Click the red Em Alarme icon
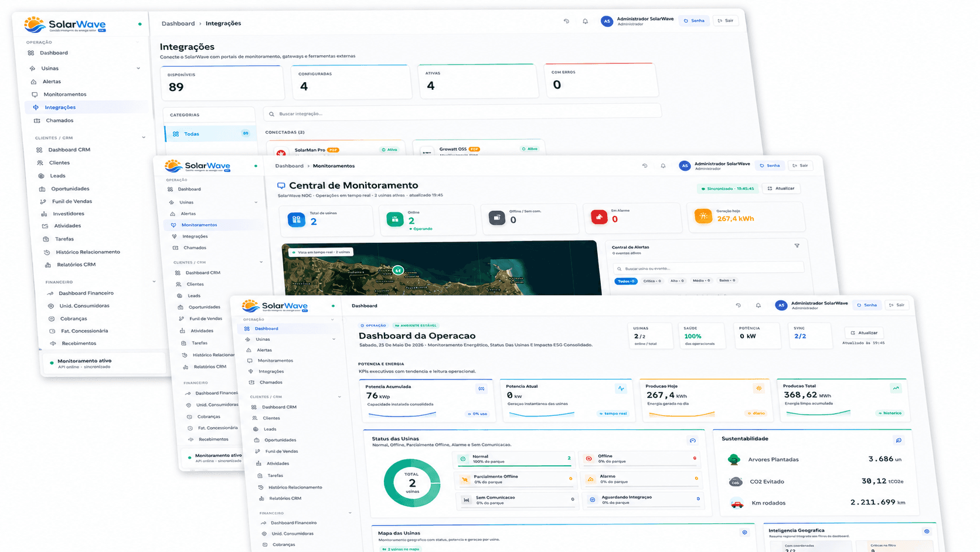This screenshot has width=980, height=552. pyautogui.click(x=599, y=217)
